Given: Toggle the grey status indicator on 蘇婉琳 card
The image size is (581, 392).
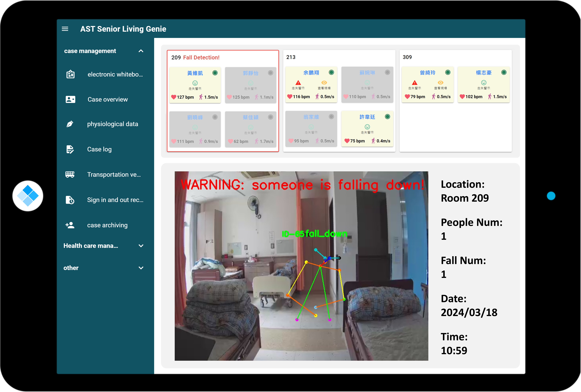Looking at the screenshot, I should point(387,72).
